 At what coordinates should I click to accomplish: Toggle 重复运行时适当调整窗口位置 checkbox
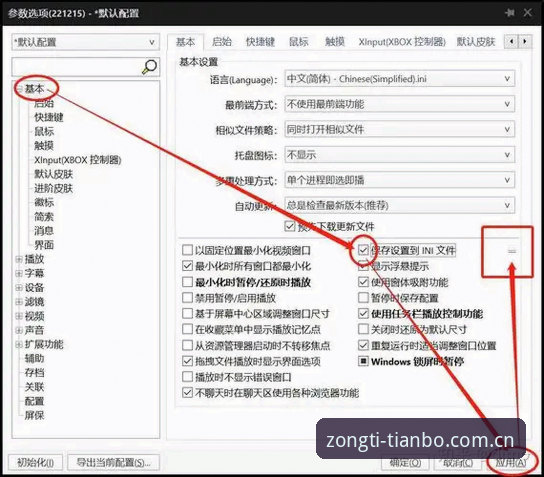363,345
